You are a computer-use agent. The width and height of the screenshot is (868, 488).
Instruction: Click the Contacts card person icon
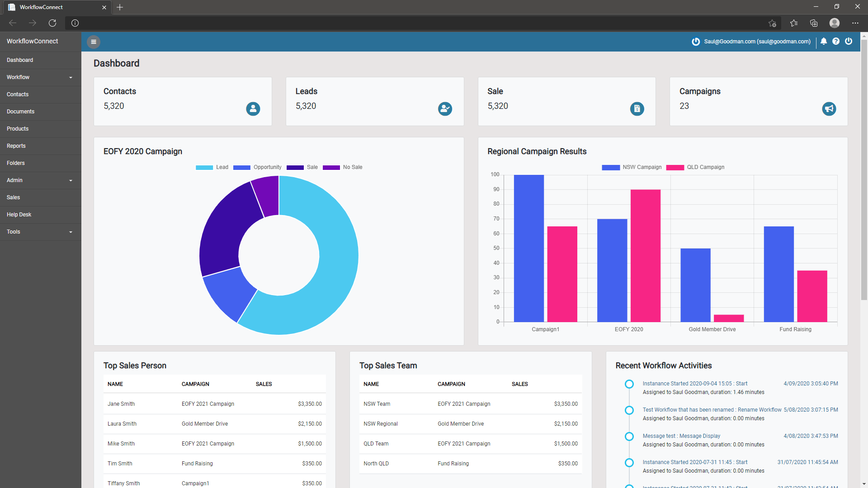click(x=253, y=108)
